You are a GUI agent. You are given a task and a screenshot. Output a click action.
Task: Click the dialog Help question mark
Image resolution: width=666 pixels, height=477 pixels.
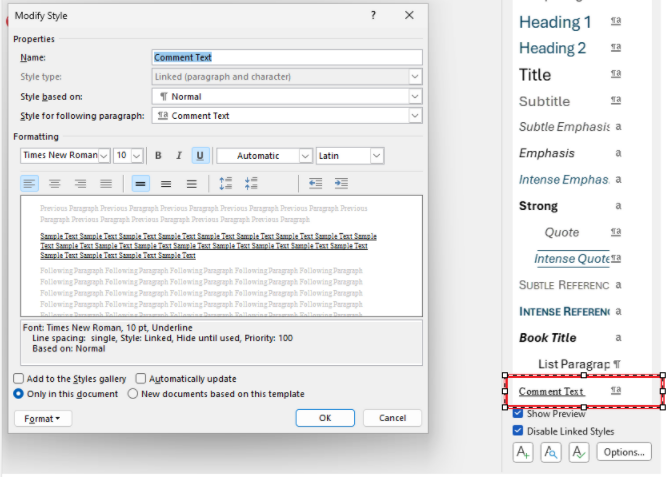click(373, 15)
